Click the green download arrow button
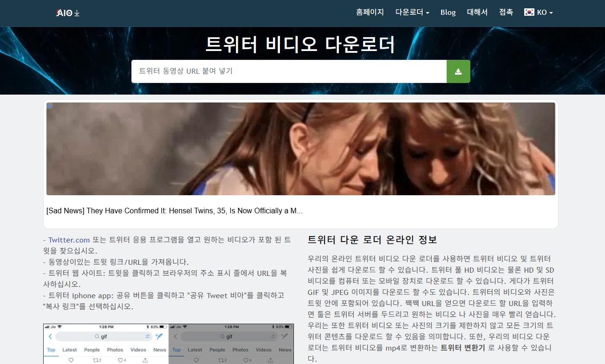Screen dimensions: 605x364 458,71
